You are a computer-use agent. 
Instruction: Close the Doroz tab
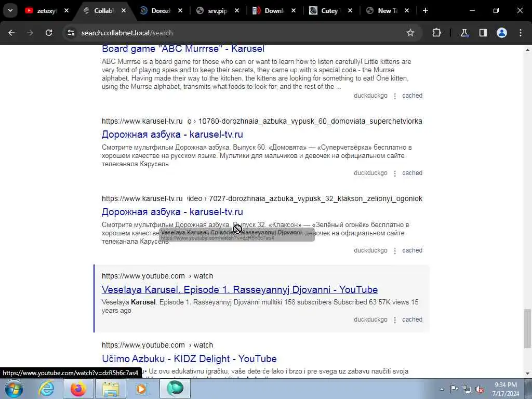click(180, 11)
